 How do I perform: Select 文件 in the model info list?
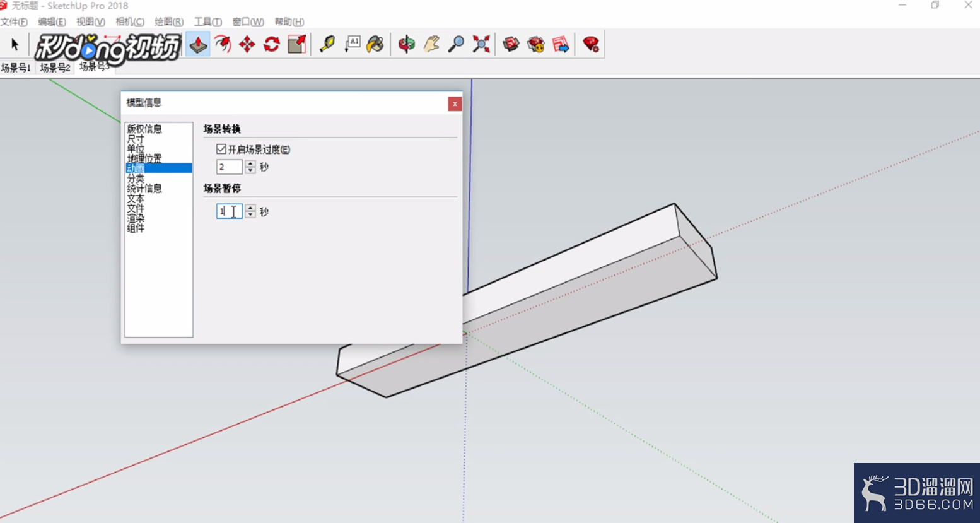click(x=136, y=208)
